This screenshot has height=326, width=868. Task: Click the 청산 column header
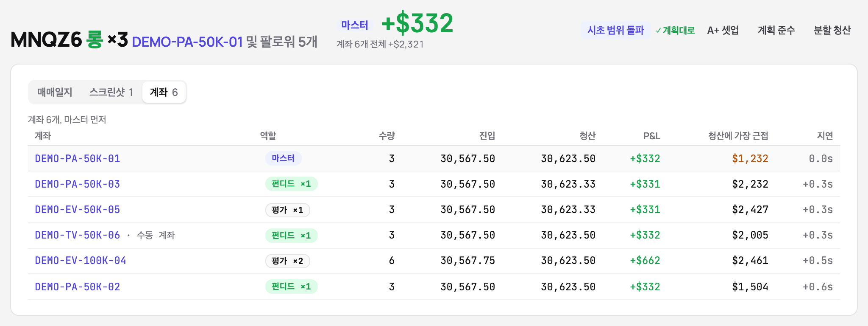coord(587,136)
